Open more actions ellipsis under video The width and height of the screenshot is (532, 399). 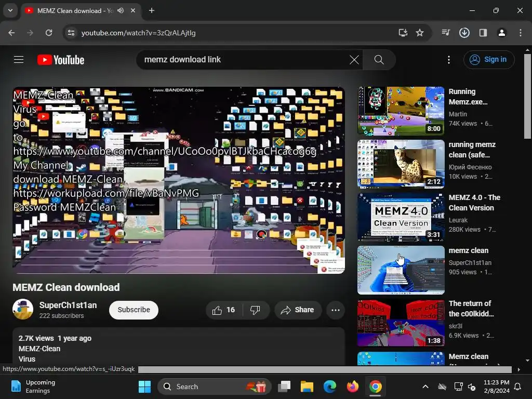click(x=335, y=310)
